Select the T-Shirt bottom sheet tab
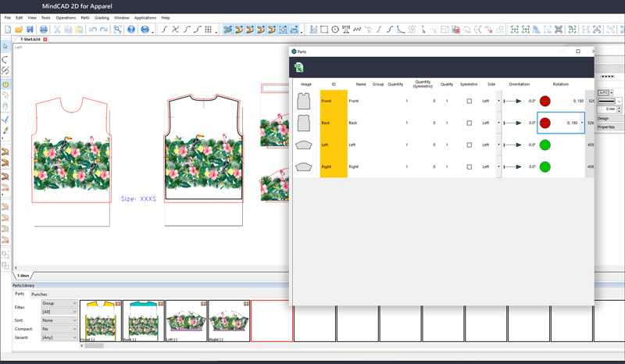Image resolution: width=625 pixels, height=364 pixels. [x=23, y=276]
